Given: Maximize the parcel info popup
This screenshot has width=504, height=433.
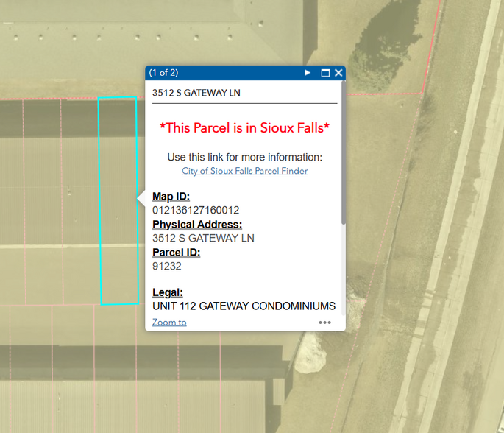Looking at the screenshot, I should coord(325,73).
